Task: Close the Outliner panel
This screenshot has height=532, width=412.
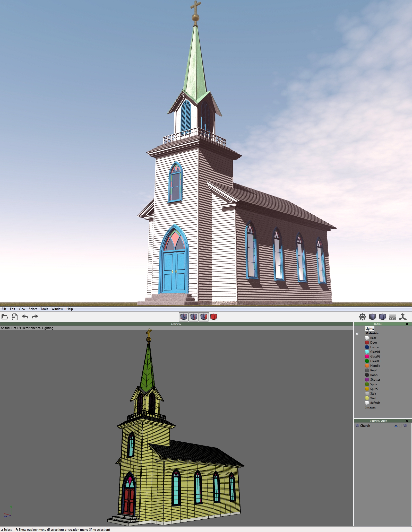Action: coord(407,324)
